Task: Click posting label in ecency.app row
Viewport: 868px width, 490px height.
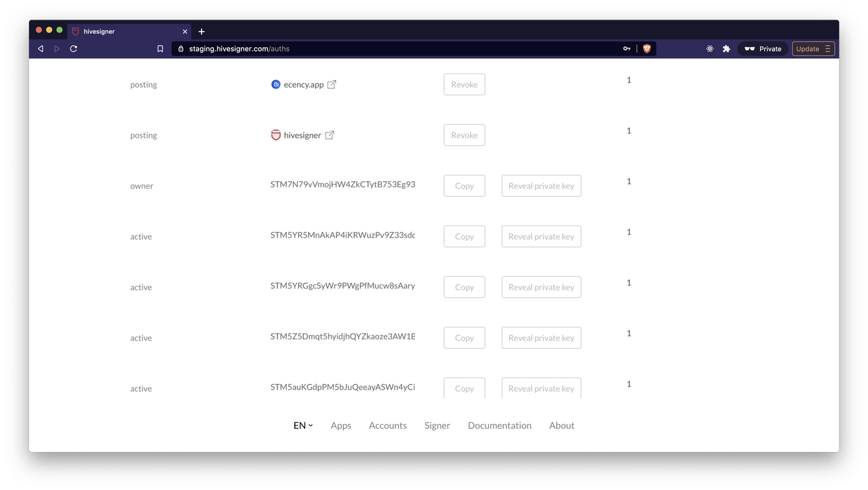Action: pyautogui.click(x=144, y=85)
